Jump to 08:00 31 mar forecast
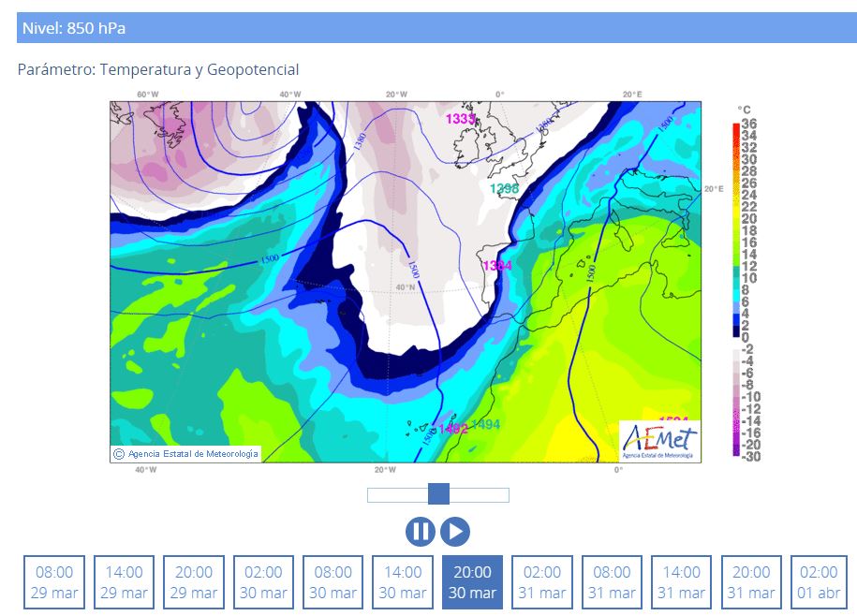This screenshot has width=857, height=616. 612,582
